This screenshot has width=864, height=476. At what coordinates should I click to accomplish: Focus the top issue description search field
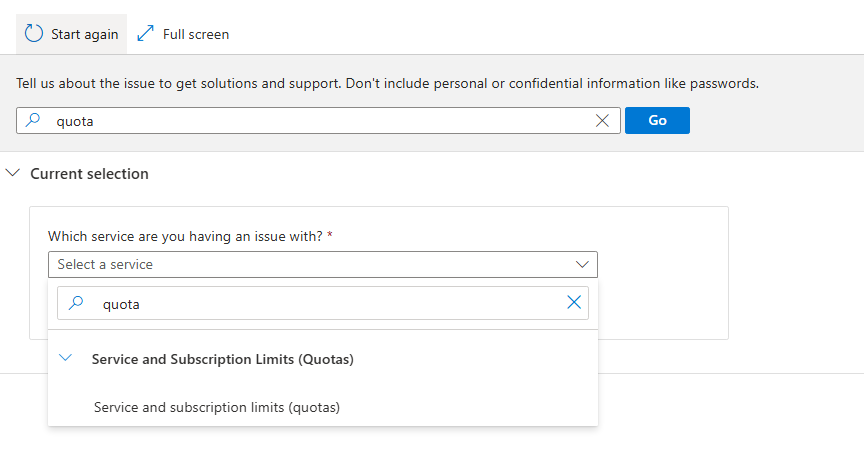[318, 121]
